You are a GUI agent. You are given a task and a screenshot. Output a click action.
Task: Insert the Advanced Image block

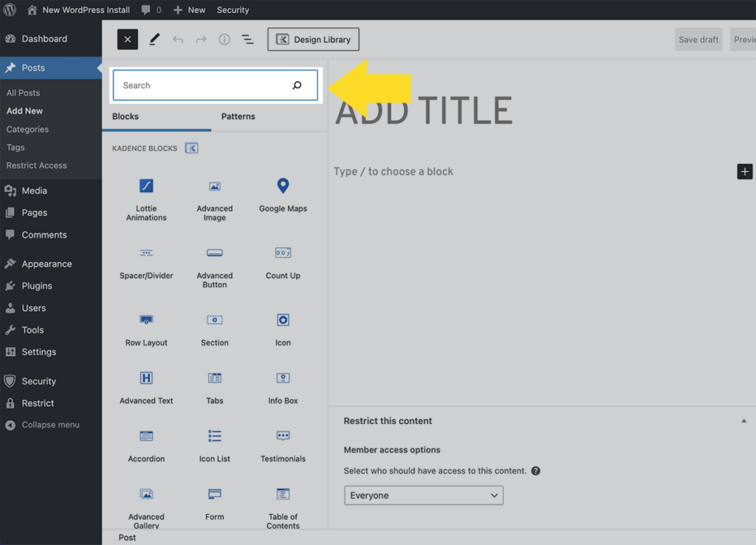click(x=215, y=199)
